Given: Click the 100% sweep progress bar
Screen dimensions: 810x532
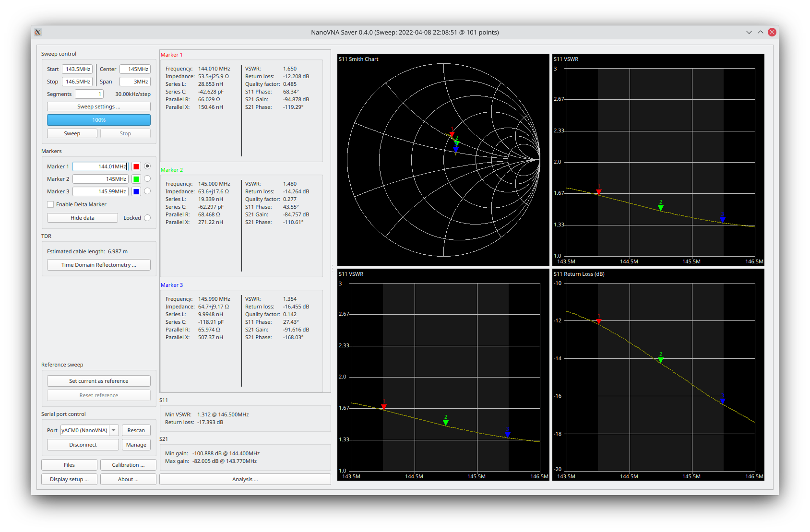Looking at the screenshot, I should point(99,120).
